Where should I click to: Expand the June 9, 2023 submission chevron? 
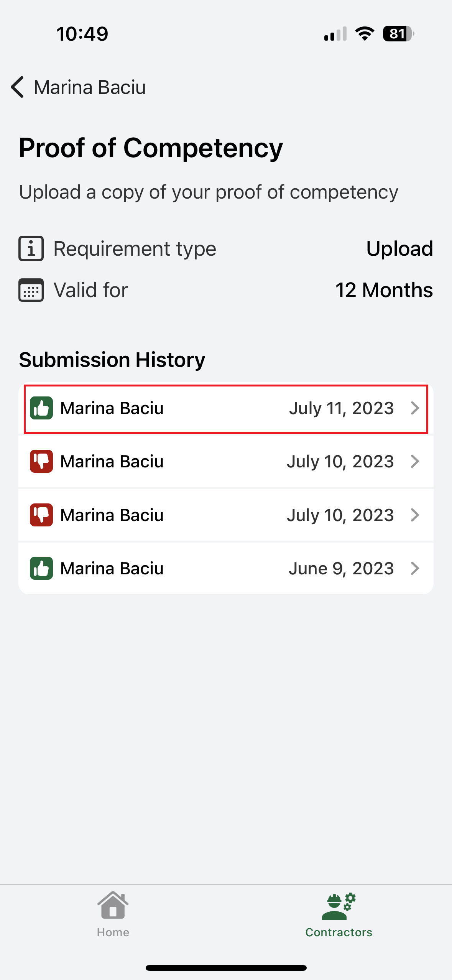click(414, 568)
